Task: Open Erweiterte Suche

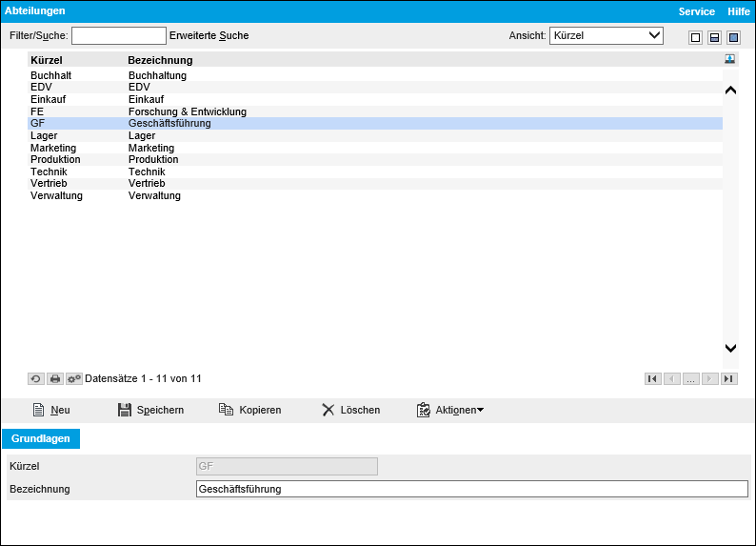Action: [x=209, y=35]
